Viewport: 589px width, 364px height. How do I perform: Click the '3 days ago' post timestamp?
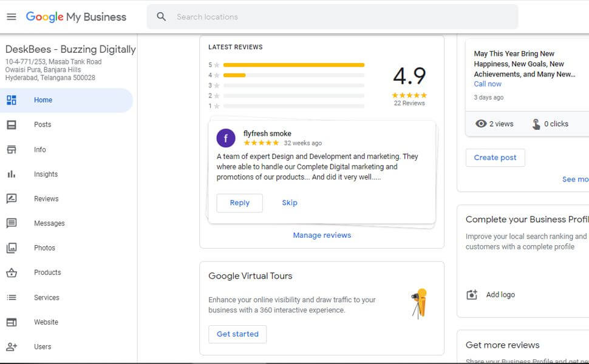tap(488, 98)
